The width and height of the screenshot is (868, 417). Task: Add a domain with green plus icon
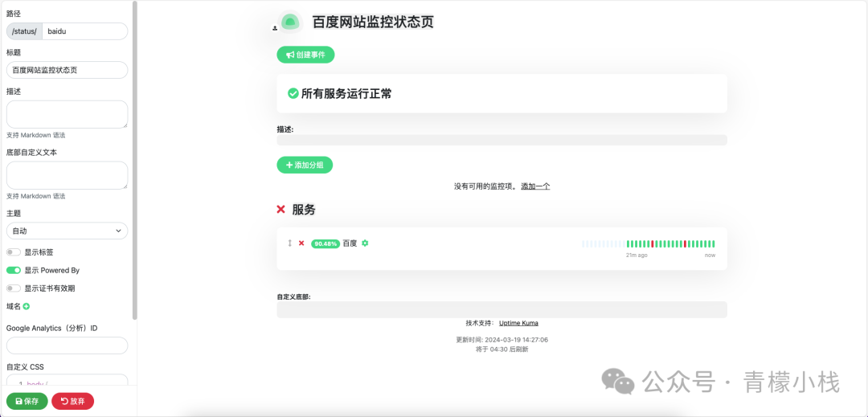coord(26,306)
